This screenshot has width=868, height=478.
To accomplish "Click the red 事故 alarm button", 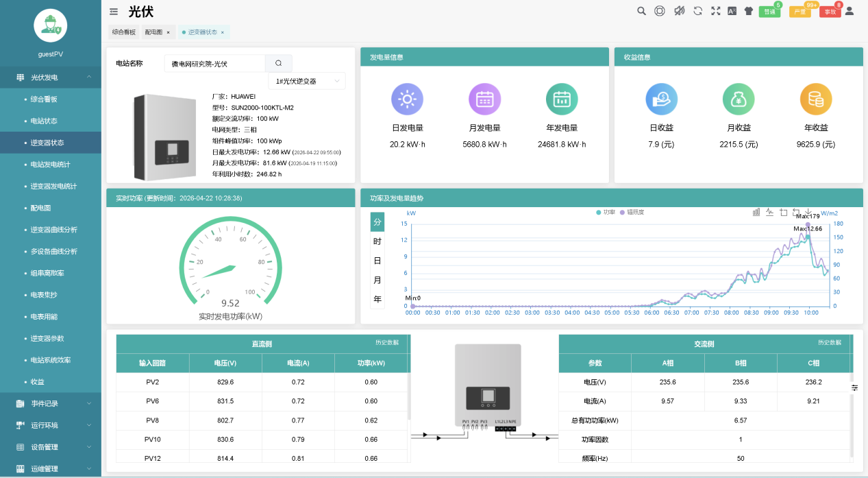I will 830,12.
